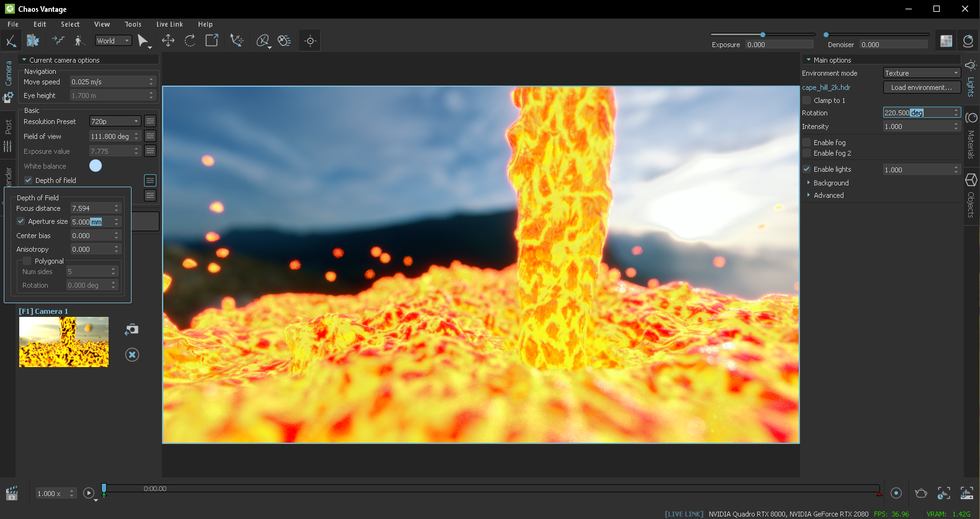Image resolution: width=980 pixels, height=519 pixels.
Task: Activate the Move gizmo tool
Action: [168, 41]
